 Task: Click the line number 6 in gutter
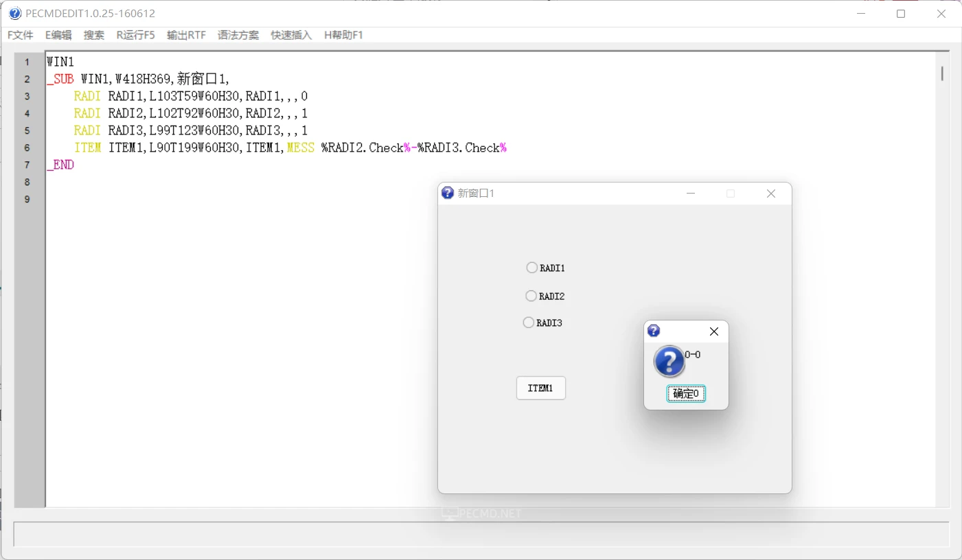(x=27, y=148)
